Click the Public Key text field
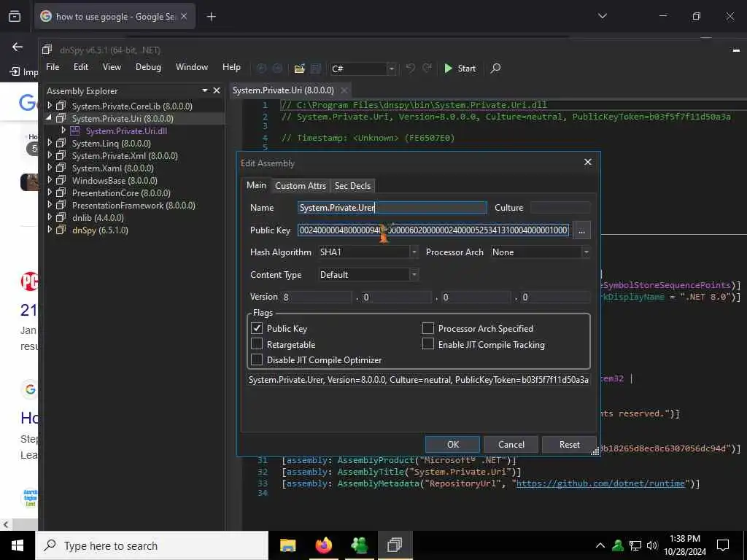This screenshot has height=560, width=747. 433,230
